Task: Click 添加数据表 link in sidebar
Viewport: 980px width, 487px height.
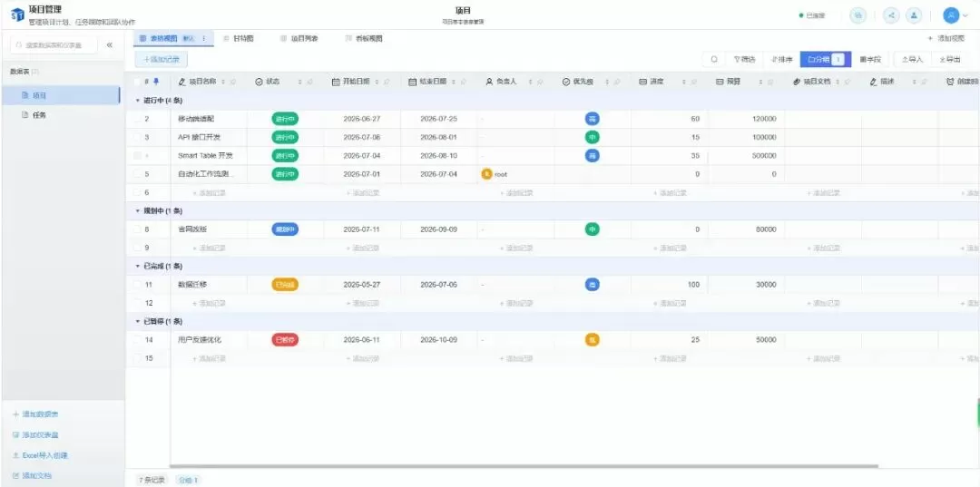Action: coord(35,414)
